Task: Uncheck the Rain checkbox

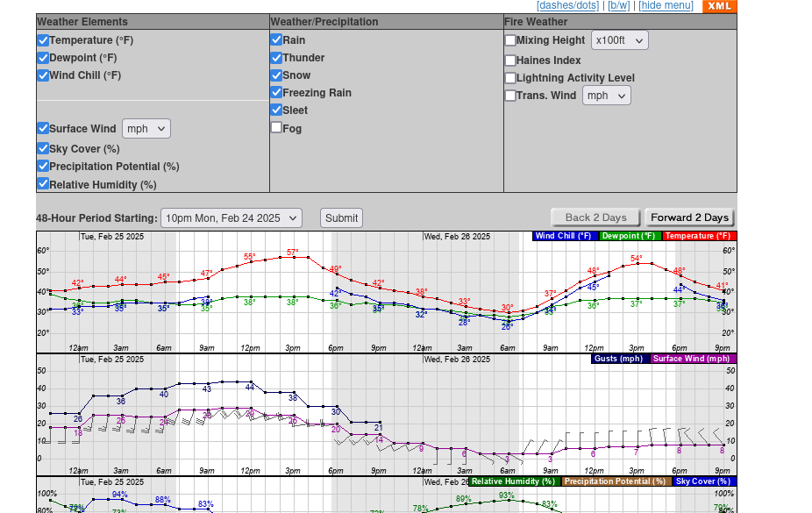Action: click(276, 40)
